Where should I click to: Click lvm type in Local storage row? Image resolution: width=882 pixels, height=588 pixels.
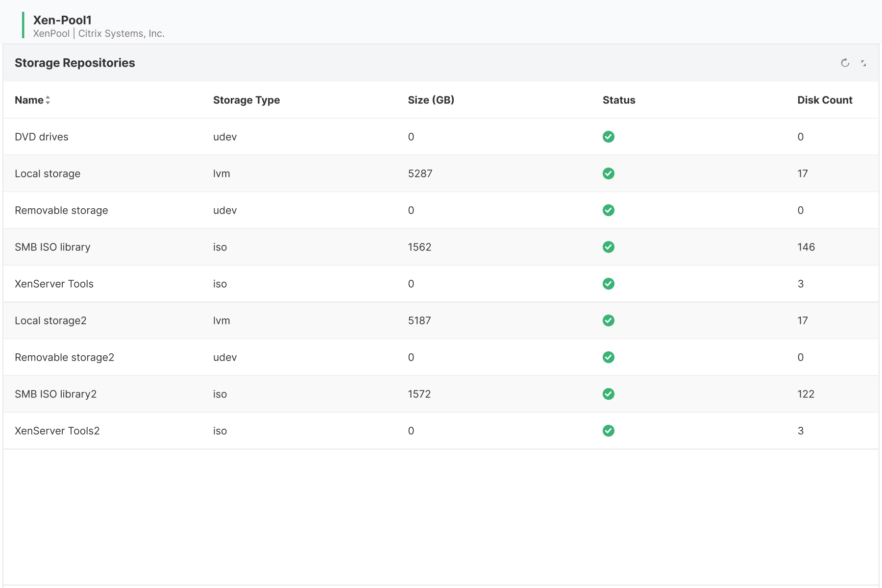point(221,173)
